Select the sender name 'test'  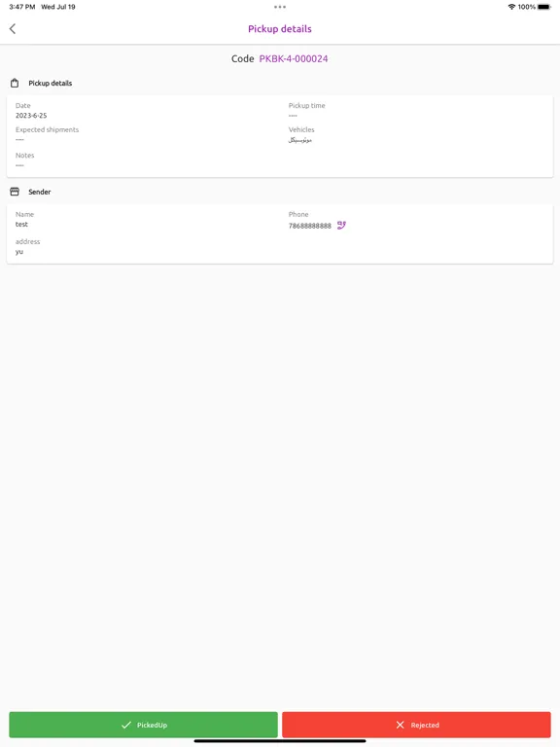tap(21, 224)
